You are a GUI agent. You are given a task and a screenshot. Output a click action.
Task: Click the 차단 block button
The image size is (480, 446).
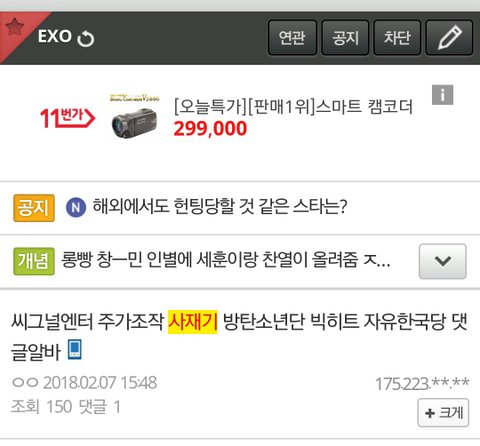[x=397, y=37]
